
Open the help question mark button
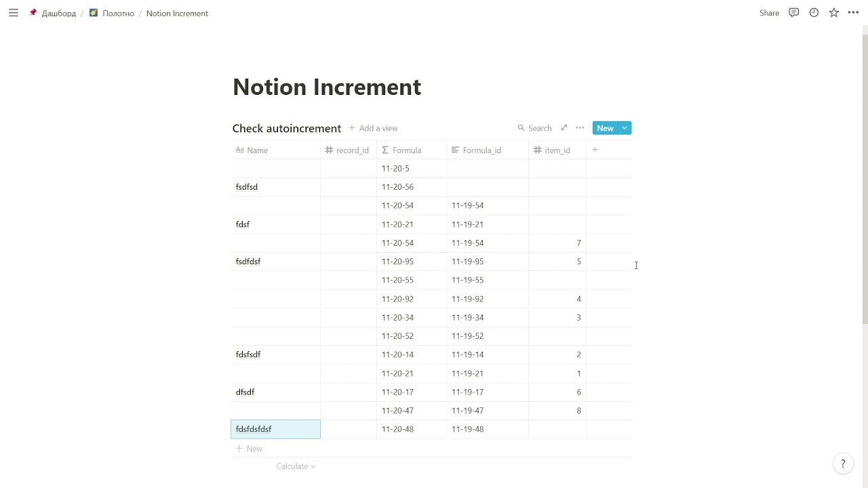(x=843, y=464)
